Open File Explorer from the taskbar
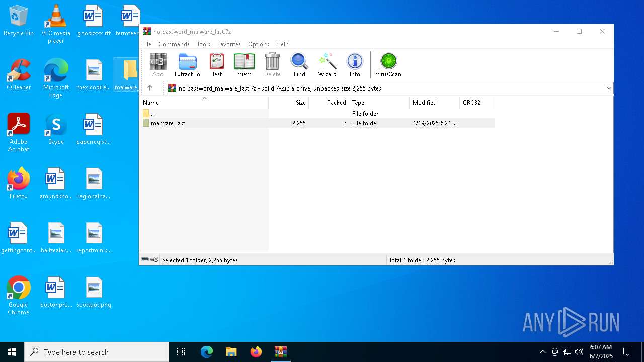Viewport: 644px width, 362px height. (231, 352)
